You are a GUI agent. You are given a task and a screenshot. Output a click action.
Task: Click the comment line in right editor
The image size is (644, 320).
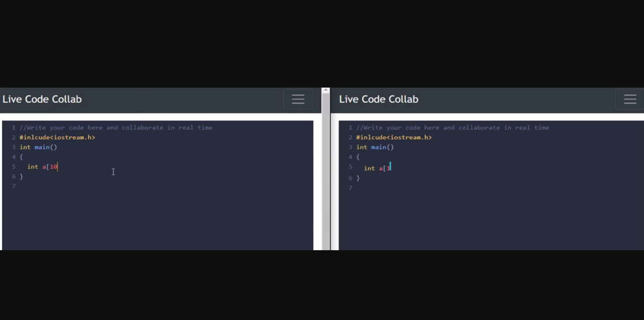453,127
